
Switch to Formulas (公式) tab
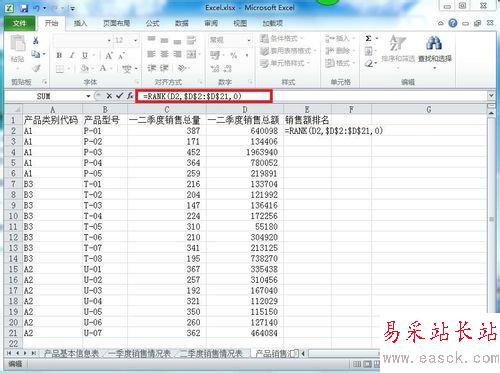coord(152,23)
